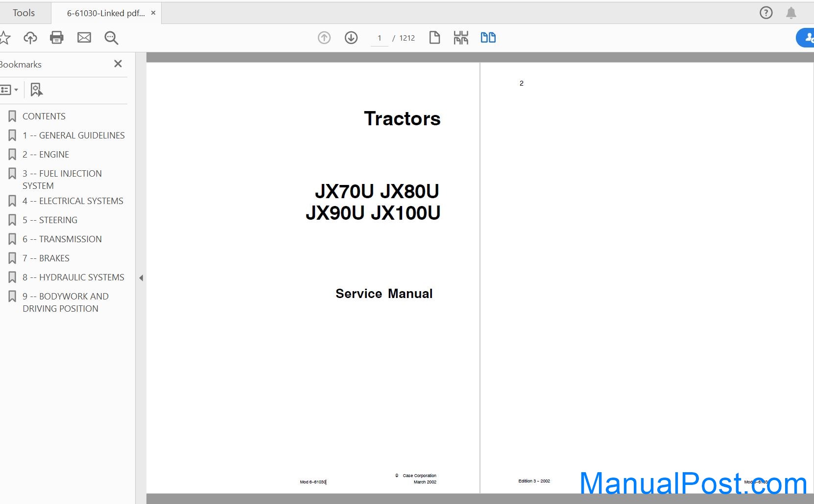Click bookmark icon beside 2 -- ENGINE

pyautogui.click(x=12, y=155)
